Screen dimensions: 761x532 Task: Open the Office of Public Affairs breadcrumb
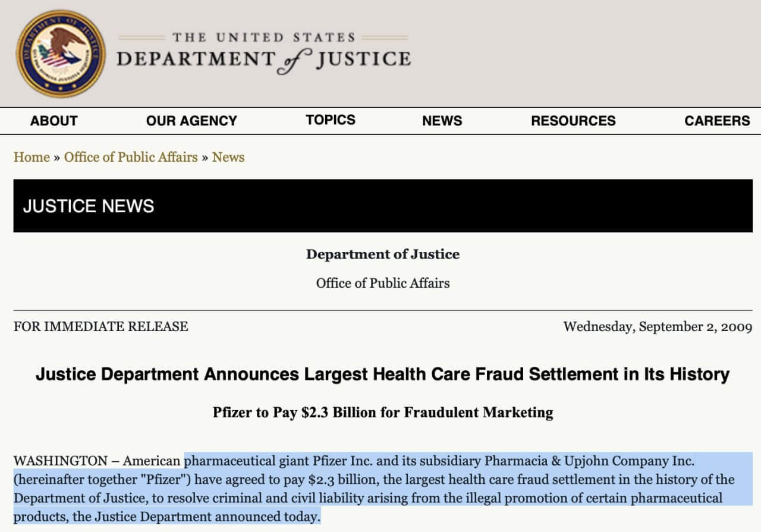click(131, 157)
